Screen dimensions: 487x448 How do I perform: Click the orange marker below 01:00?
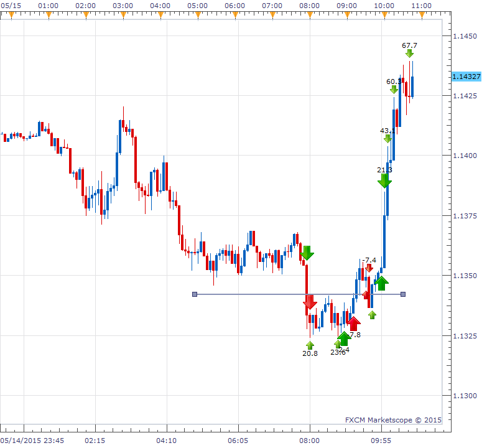49,15
